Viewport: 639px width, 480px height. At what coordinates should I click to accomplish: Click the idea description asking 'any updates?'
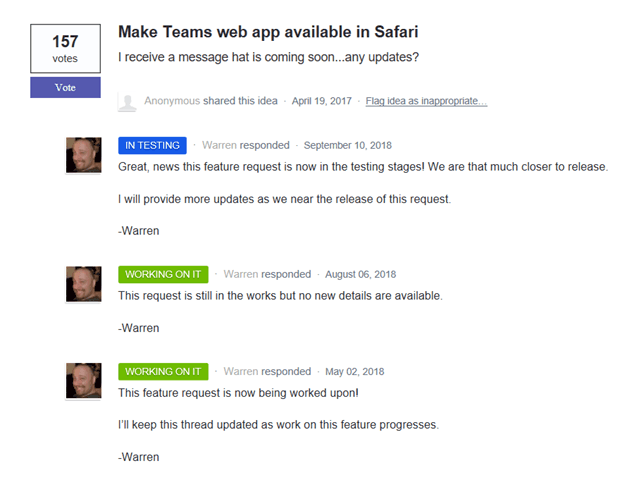(268, 57)
